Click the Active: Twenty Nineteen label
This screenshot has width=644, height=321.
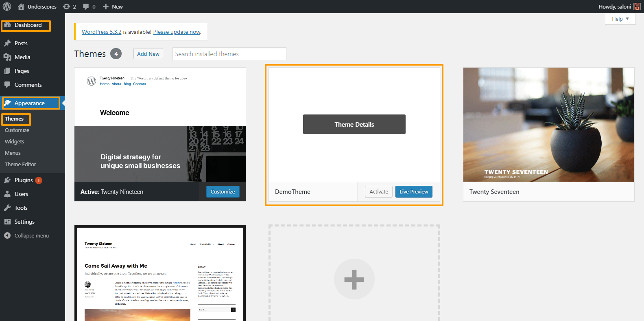[112, 192]
